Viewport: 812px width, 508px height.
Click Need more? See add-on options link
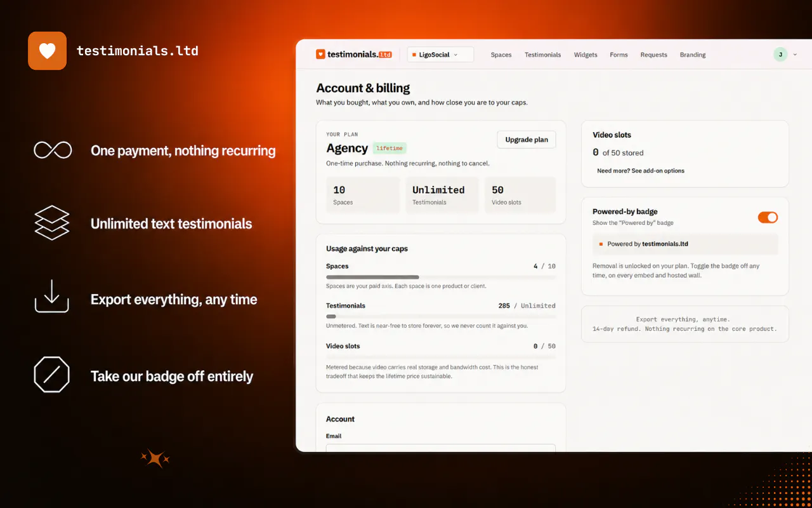(641, 171)
